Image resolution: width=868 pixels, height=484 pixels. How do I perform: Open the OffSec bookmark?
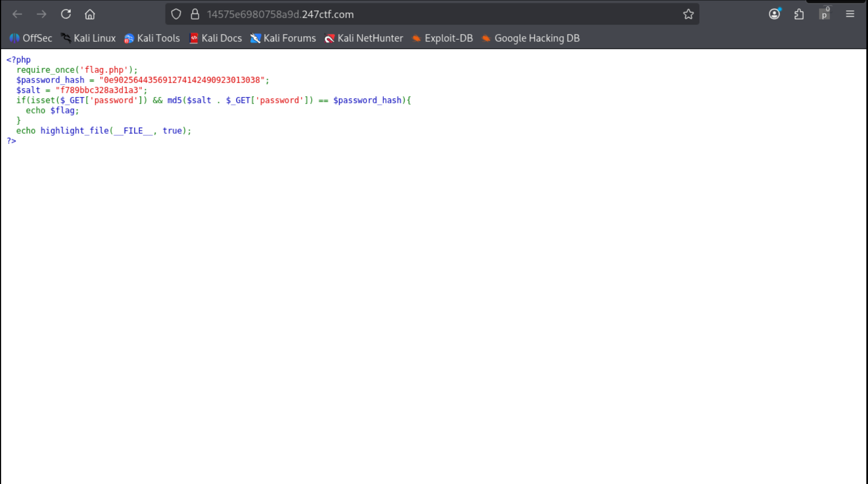pos(30,38)
